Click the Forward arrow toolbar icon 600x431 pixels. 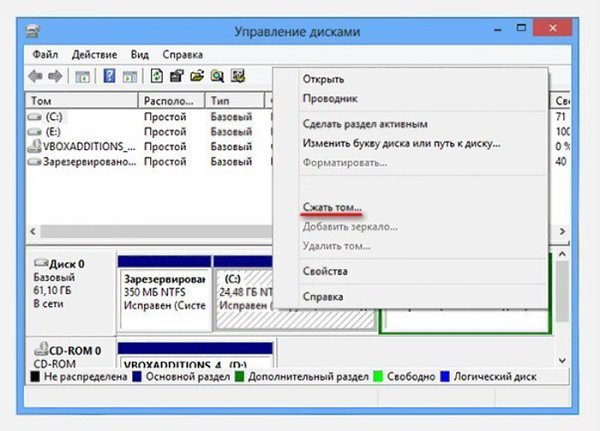click(55, 76)
